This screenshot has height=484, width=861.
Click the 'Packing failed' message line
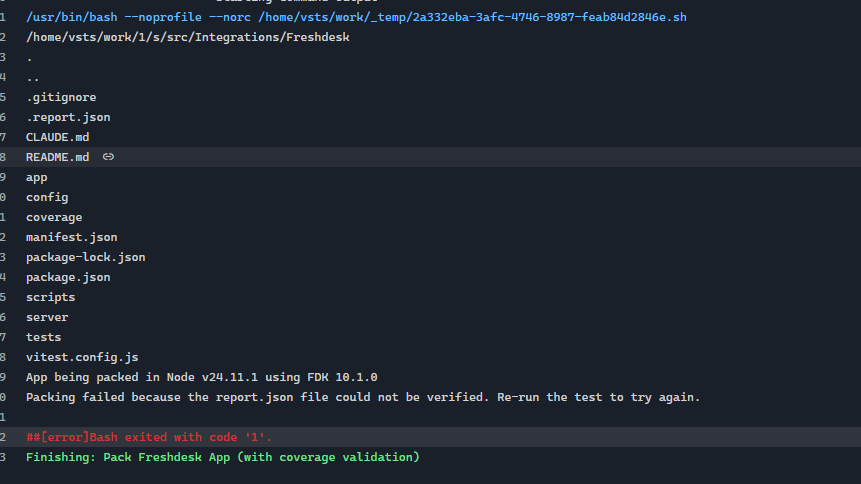(x=363, y=397)
